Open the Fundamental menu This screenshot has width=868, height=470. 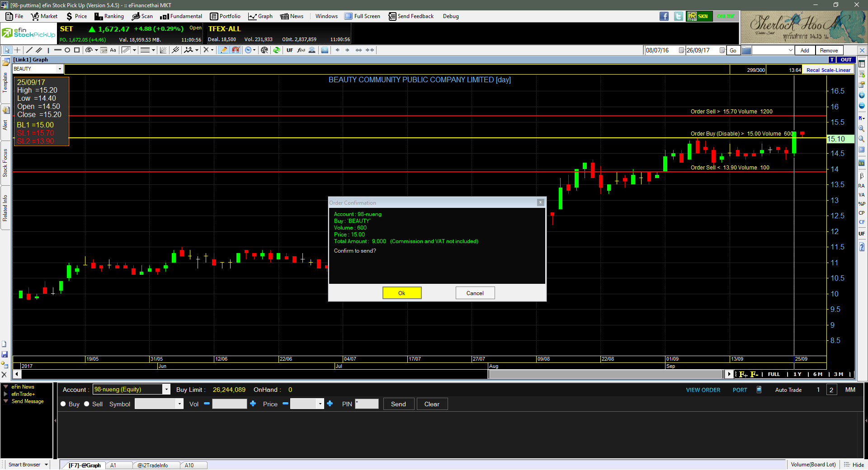[181, 16]
